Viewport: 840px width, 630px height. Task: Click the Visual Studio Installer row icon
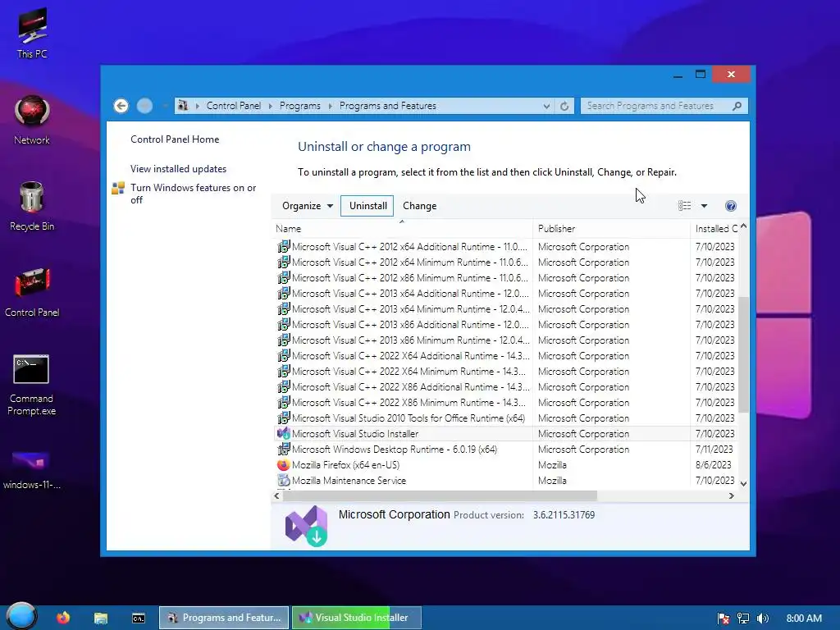point(283,433)
